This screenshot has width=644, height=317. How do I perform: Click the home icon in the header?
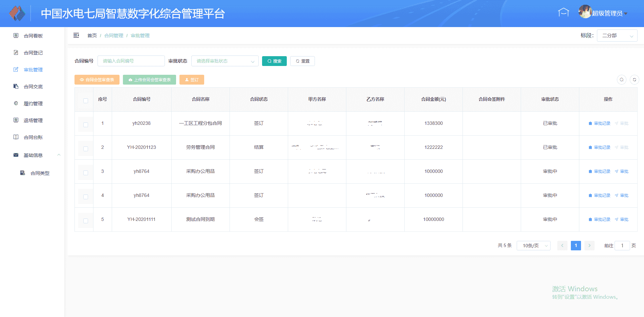coord(563,13)
